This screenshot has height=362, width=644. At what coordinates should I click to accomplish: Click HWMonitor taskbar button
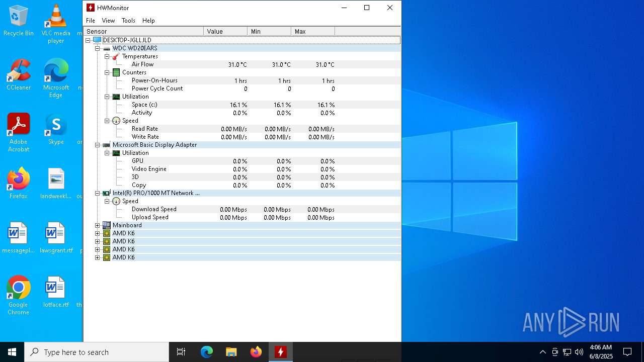(x=281, y=352)
